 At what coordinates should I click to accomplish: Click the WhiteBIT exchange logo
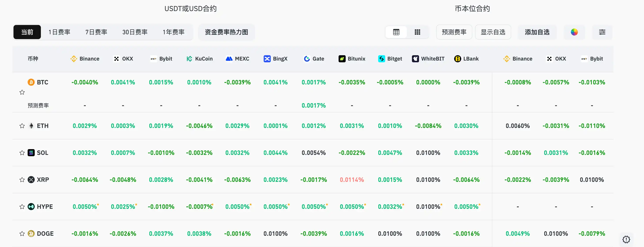tap(415, 59)
